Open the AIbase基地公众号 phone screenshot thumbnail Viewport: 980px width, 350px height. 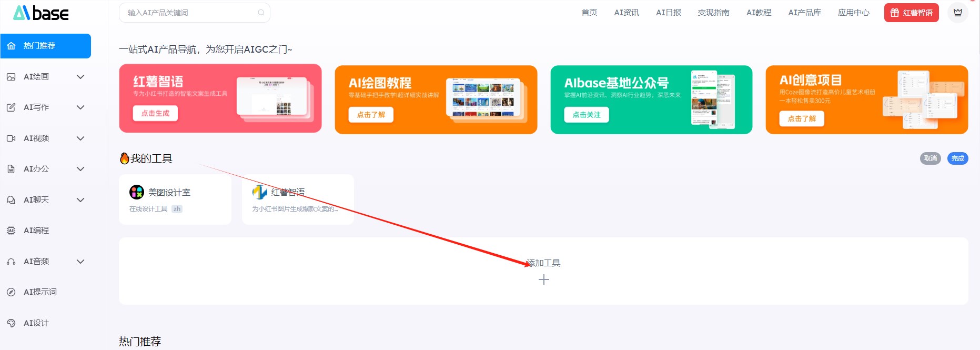click(x=713, y=99)
